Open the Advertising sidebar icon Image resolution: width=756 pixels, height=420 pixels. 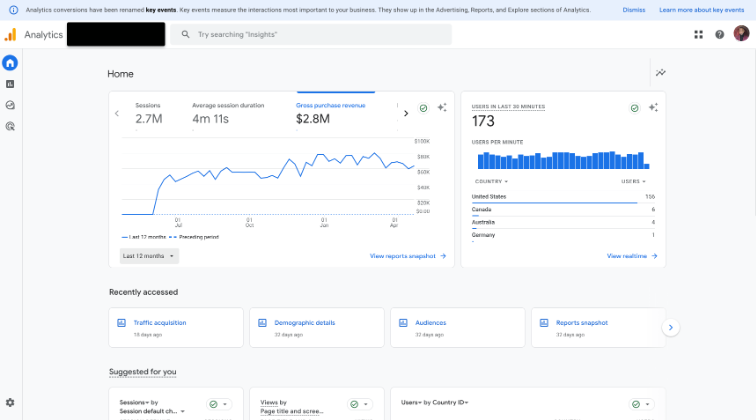point(10,126)
